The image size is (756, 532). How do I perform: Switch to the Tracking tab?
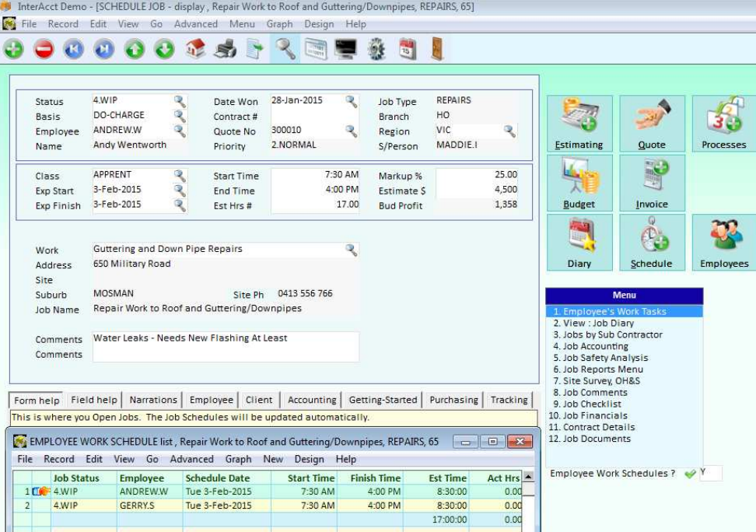pos(509,400)
